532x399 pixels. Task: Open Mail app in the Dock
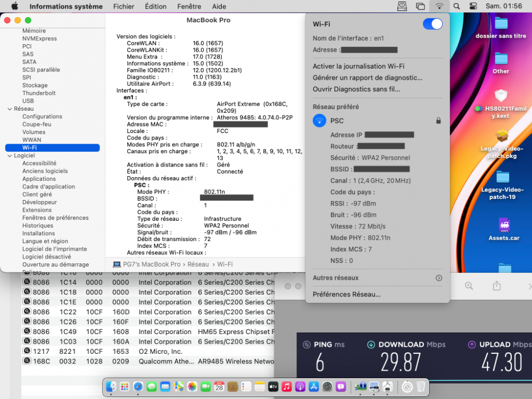click(165, 386)
